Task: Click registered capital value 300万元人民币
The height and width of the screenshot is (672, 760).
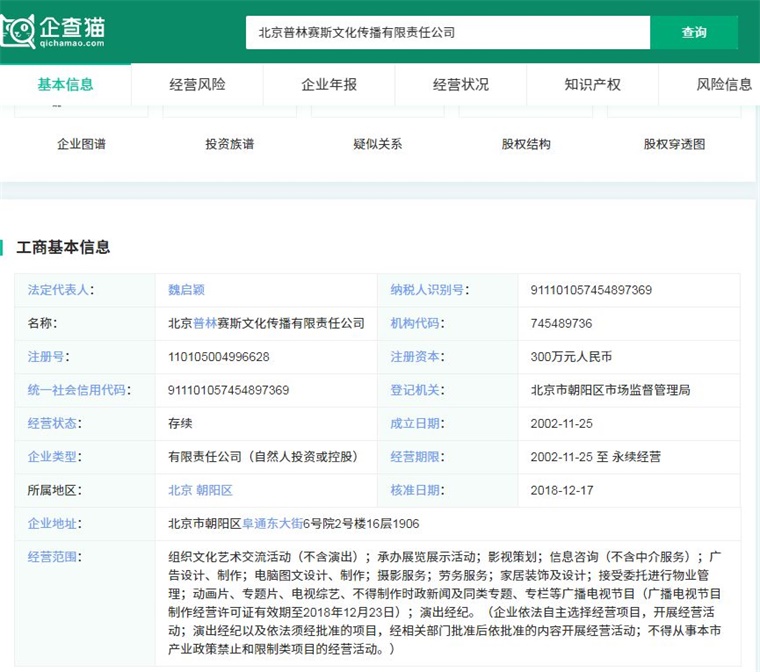Action: (x=571, y=357)
